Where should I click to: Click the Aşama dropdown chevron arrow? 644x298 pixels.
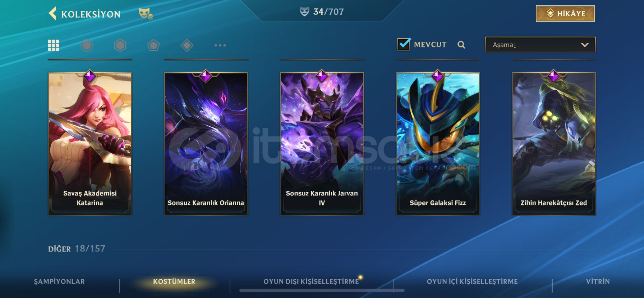click(x=585, y=45)
